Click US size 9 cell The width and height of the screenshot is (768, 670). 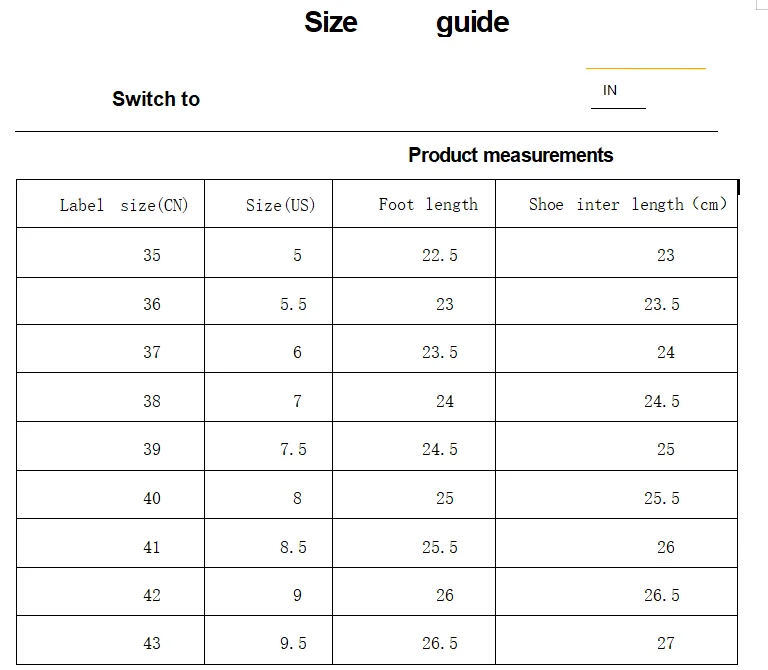click(x=268, y=592)
